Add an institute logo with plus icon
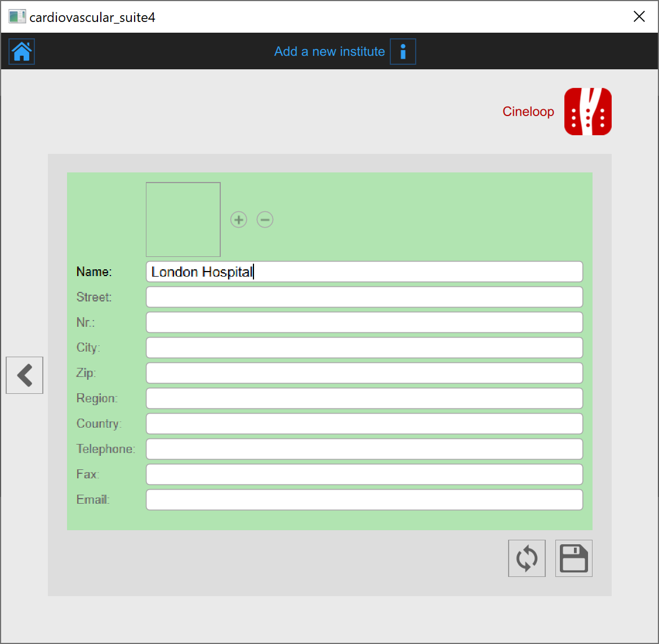The width and height of the screenshot is (659, 644). pos(239,220)
